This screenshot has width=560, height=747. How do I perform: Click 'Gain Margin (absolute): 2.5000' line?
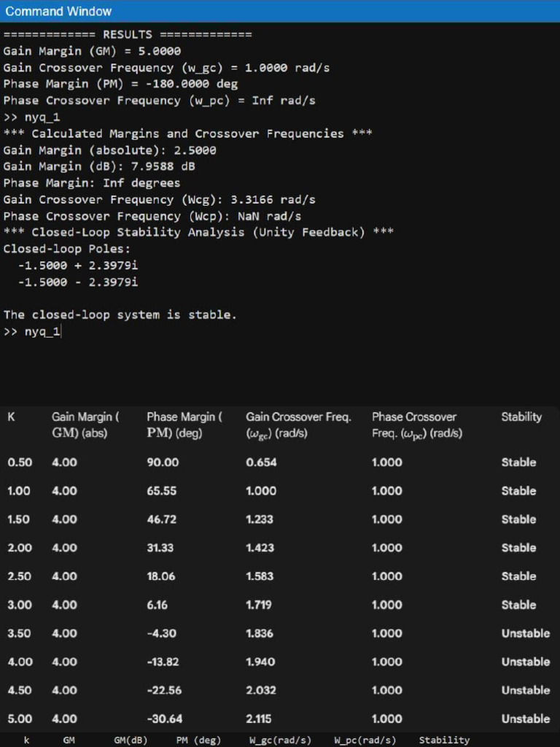click(109, 150)
